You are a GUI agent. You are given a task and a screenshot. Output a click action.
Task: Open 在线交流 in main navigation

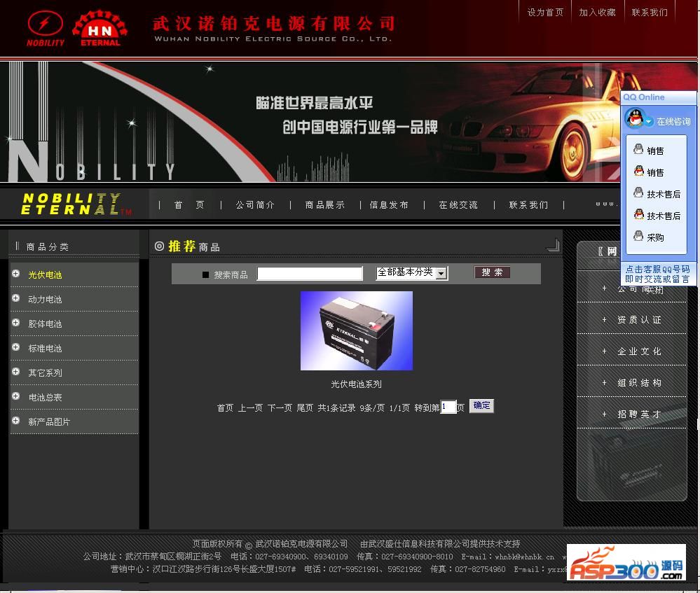click(x=458, y=205)
